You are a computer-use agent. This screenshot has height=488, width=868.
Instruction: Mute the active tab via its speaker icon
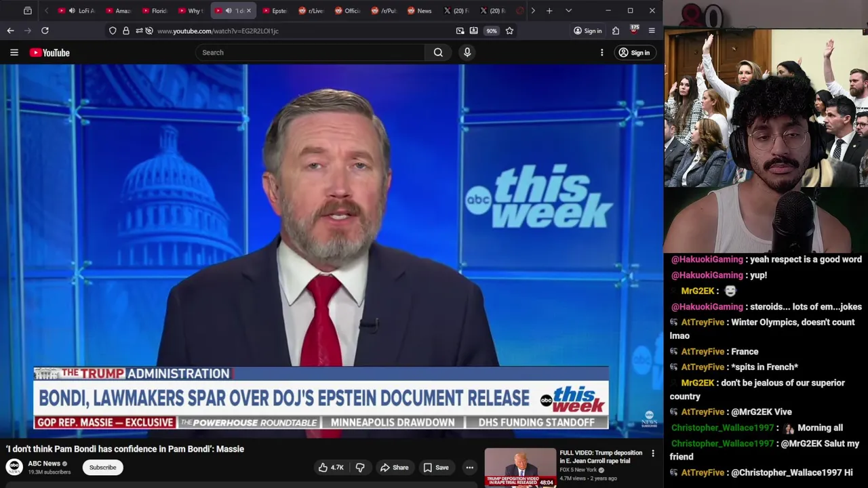pyautogui.click(x=229, y=11)
